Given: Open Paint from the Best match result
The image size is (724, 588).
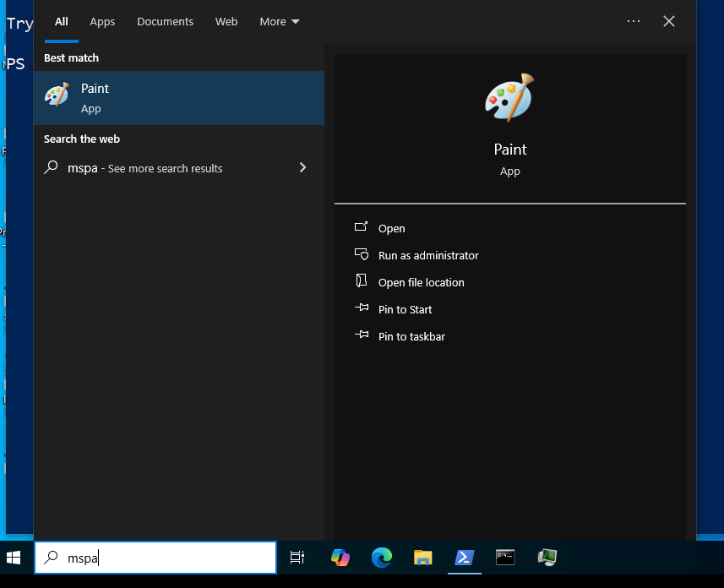Looking at the screenshot, I should (178, 98).
